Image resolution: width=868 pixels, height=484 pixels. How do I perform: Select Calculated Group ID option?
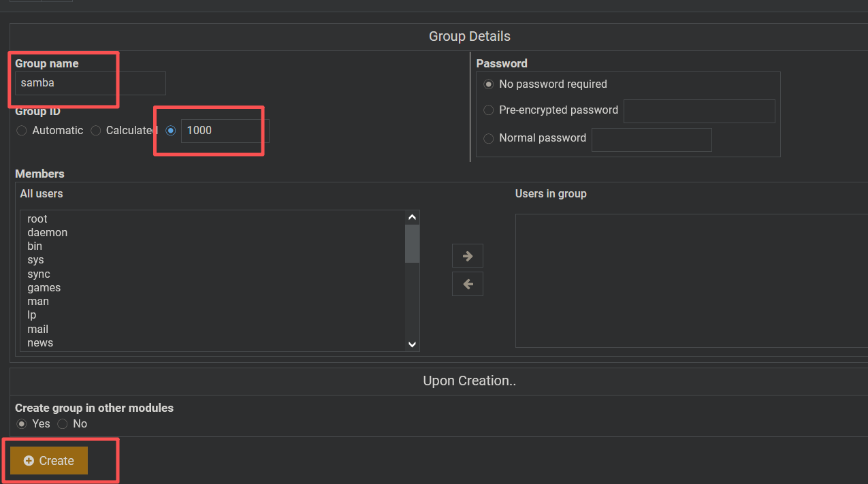(96, 131)
